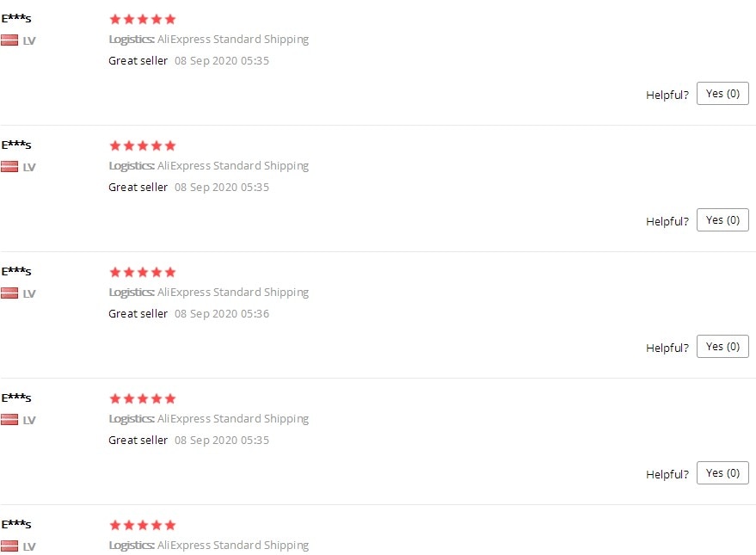
Task: Click second review's star rating
Action: 142,145
